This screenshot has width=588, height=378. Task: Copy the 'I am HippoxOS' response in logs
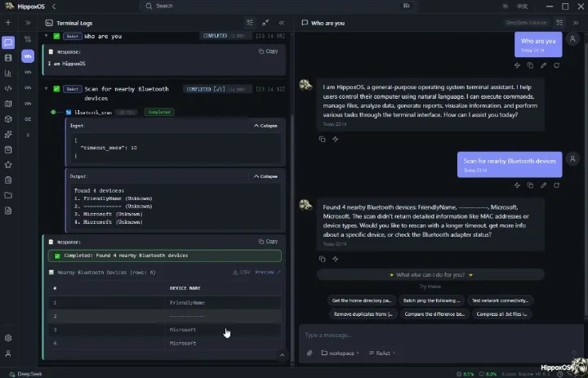point(269,51)
